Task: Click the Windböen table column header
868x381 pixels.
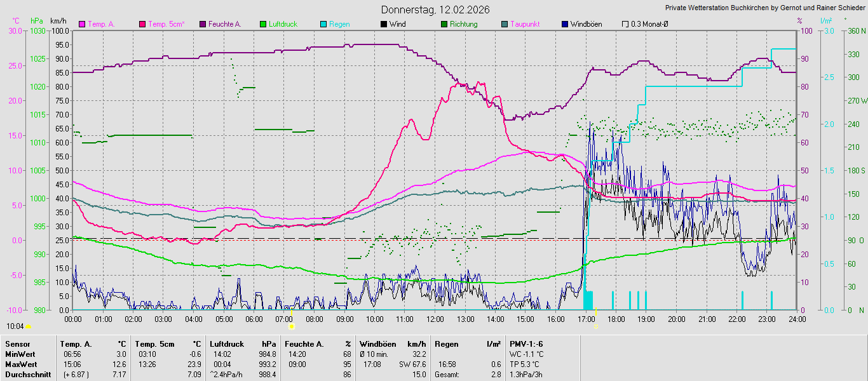Action: (377, 344)
